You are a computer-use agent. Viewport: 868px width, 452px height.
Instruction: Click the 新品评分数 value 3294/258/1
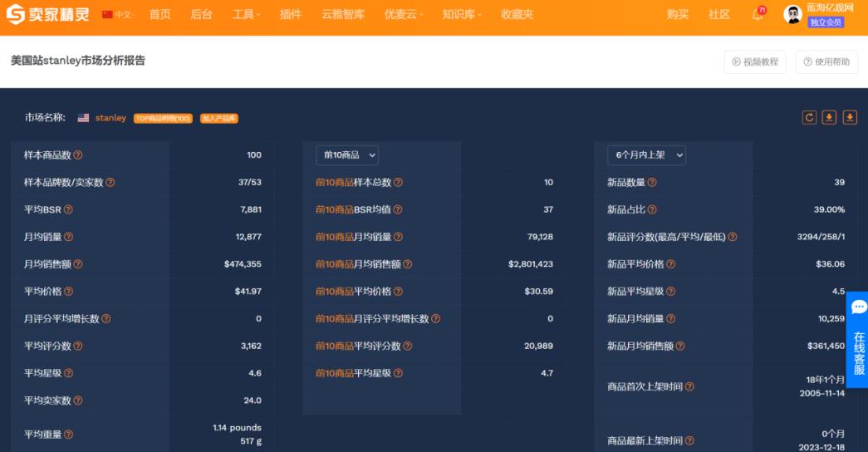(x=821, y=237)
